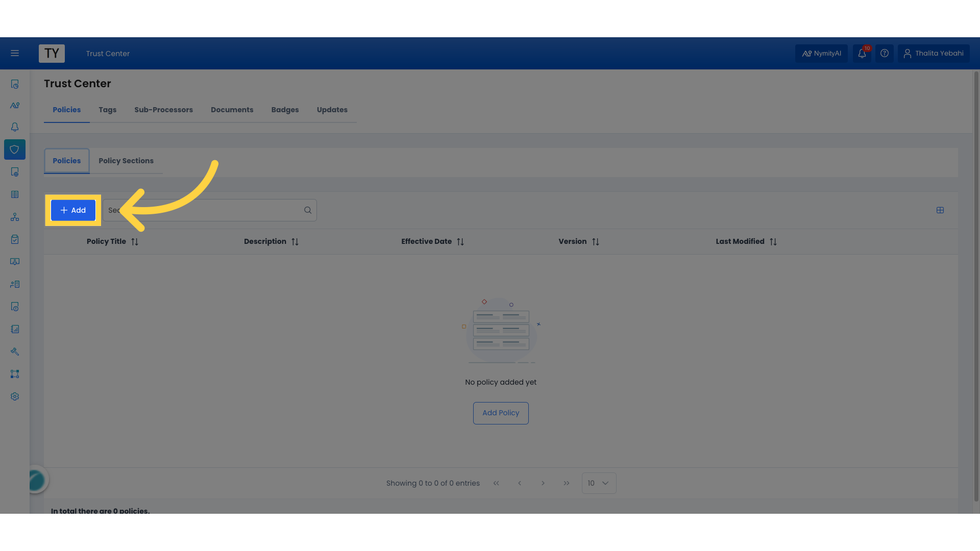Open the notifications bell with 10 alerts
The width and height of the screenshot is (980, 551).
coord(862,53)
